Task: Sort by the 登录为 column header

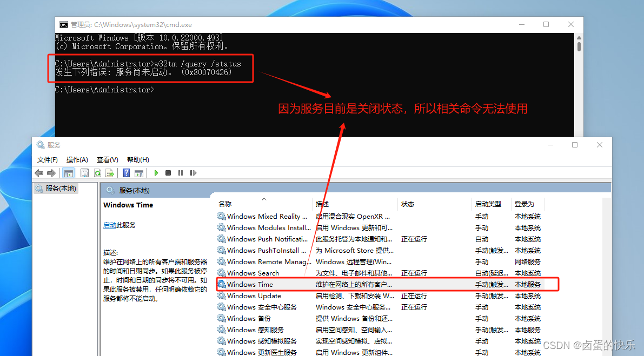Action: tap(525, 204)
